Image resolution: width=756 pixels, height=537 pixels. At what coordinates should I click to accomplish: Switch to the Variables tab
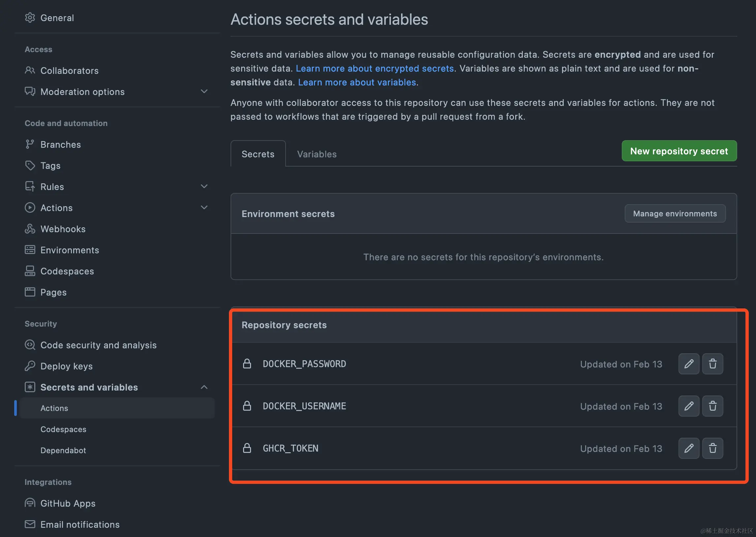(x=316, y=154)
